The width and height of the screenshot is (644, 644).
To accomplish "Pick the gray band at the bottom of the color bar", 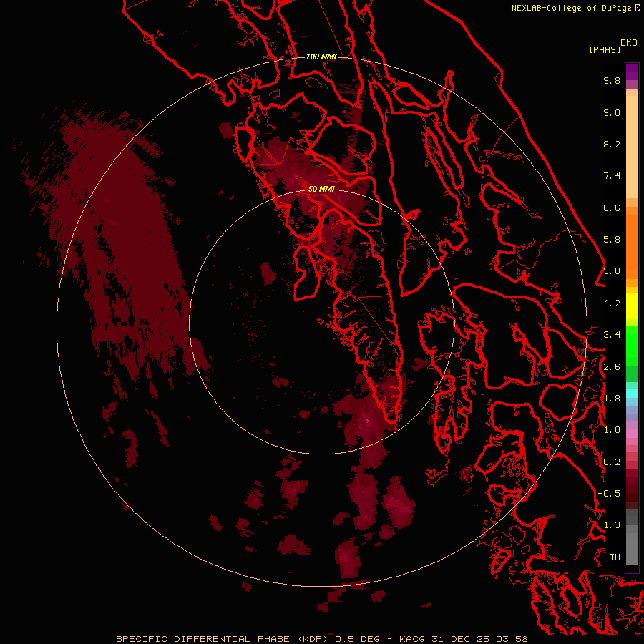I will [632, 548].
